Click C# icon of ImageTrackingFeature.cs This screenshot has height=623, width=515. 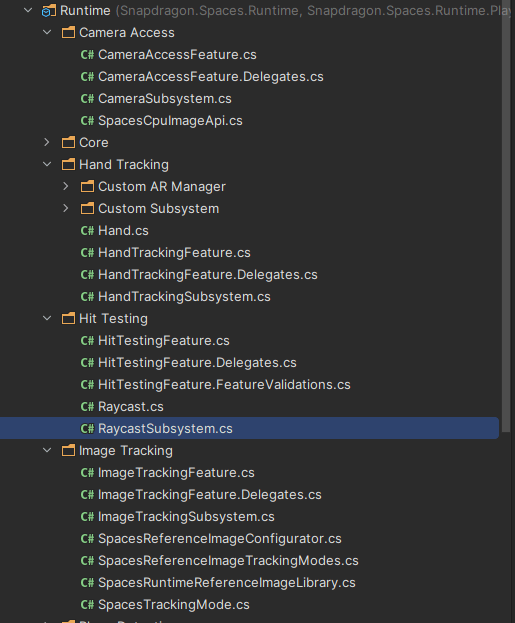[87, 472]
